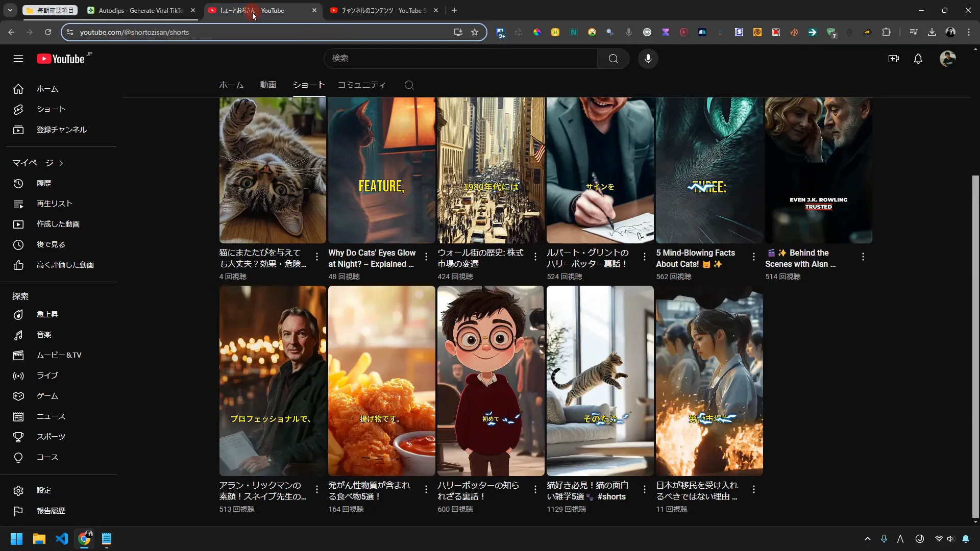The image size is (980, 551).
Task: Open ショート in the sidebar
Action: pyautogui.click(x=61, y=109)
